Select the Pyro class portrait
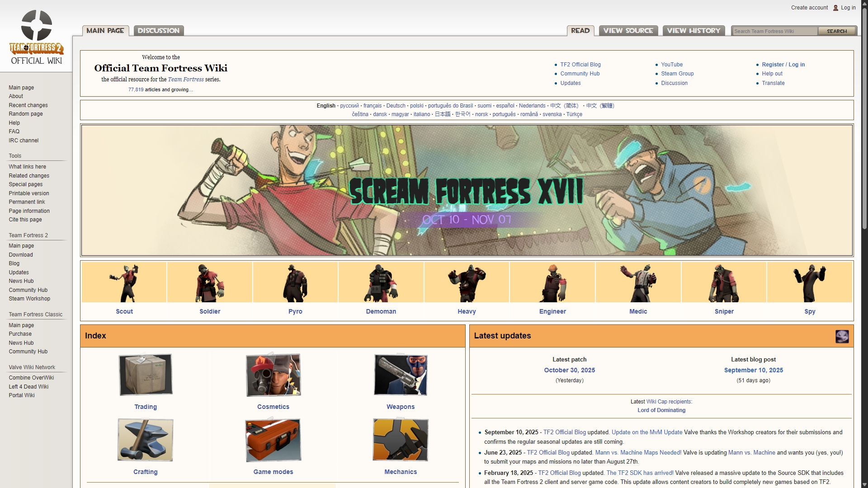The image size is (868, 488). (x=295, y=283)
